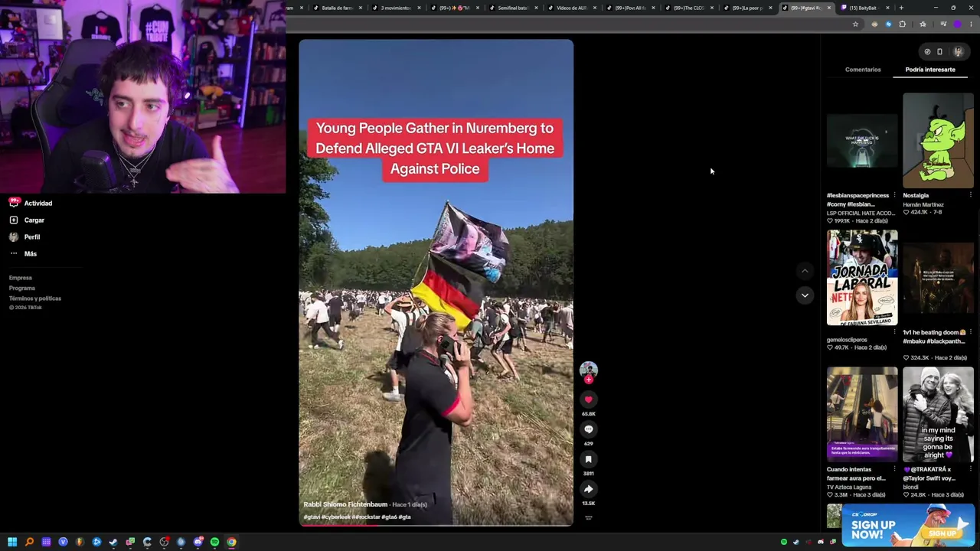Screen dimensions: 980x551
Task: Open the Hernán Martínez creator name
Action: click(x=923, y=204)
